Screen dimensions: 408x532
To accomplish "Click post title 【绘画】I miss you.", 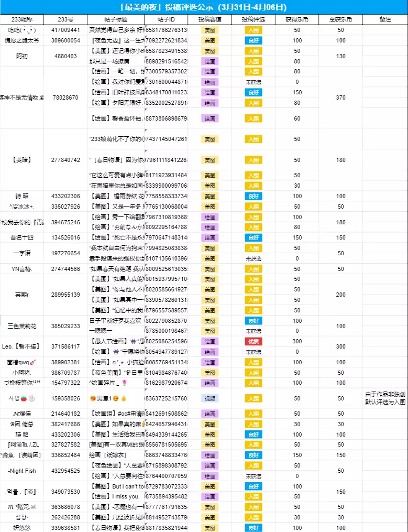I will (114, 496).
